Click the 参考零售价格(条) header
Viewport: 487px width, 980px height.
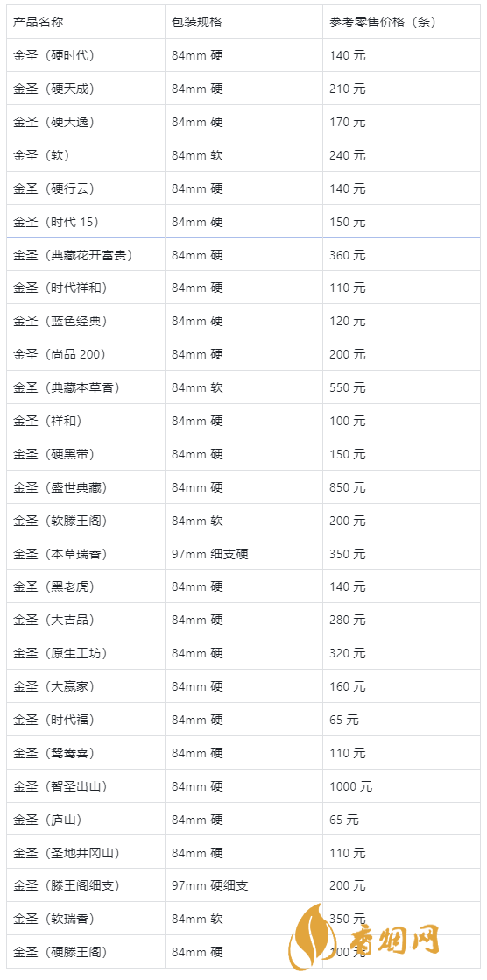(383, 22)
